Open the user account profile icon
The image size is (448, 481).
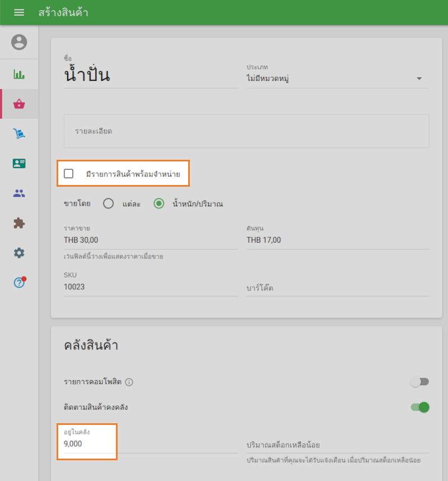(x=19, y=42)
